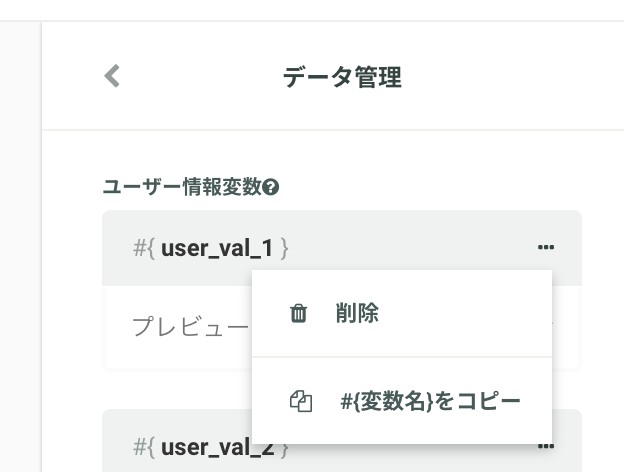This screenshot has height=472, width=624.
Task: Click the #{ prefix before user_val_2
Action: 144,447
